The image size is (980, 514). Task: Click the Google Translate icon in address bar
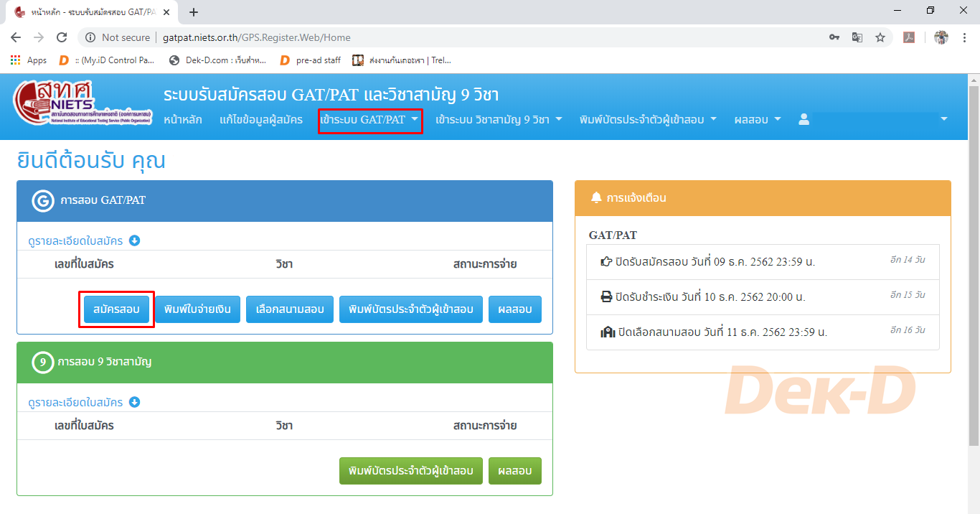click(x=857, y=37)
